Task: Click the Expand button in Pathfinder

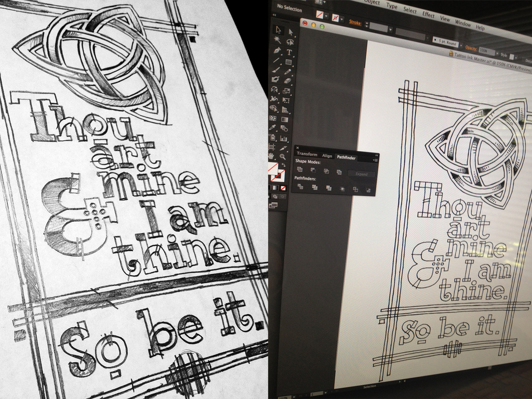Action: point(361,174)
